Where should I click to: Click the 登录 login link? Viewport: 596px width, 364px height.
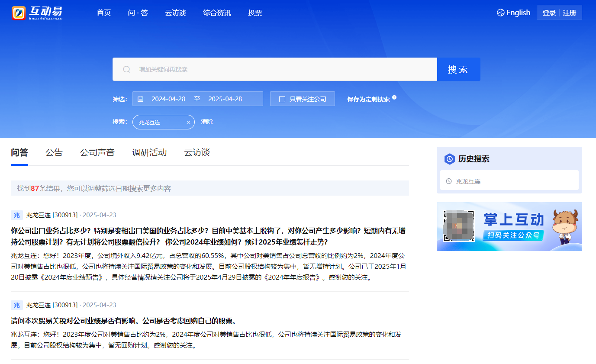549,13
